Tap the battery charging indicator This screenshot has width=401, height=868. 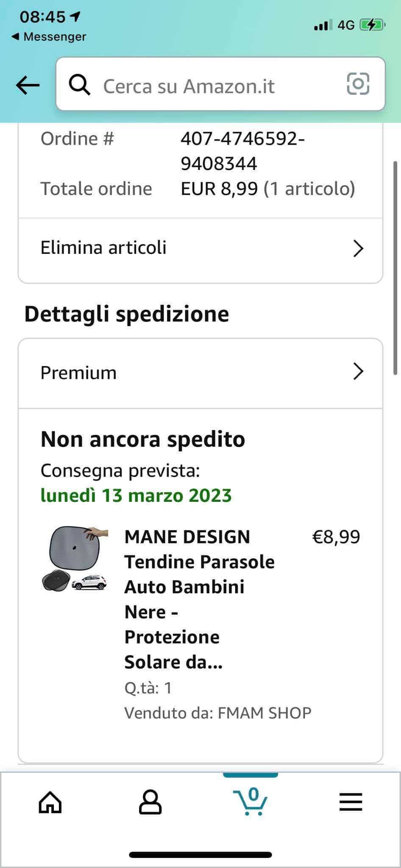pos(371,25)
